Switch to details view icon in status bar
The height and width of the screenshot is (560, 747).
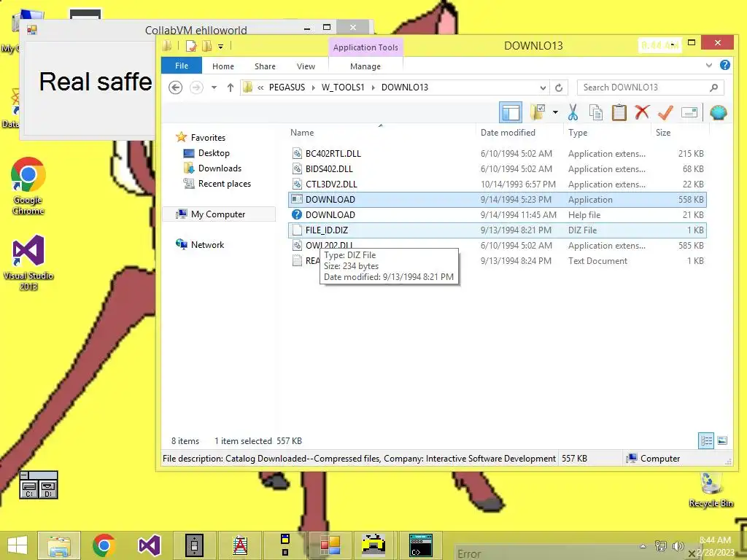point(706,441)
